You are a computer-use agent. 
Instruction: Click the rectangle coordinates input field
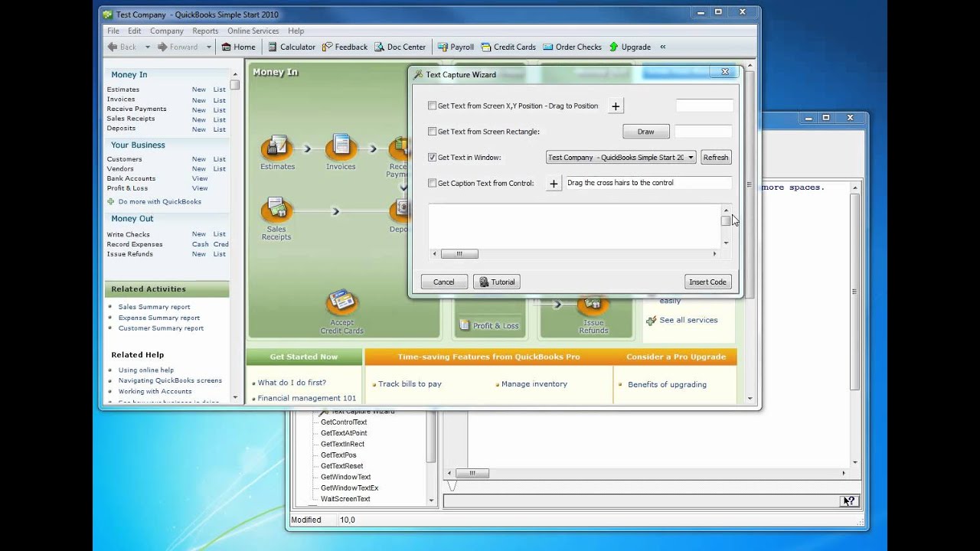tap(703, 132)
